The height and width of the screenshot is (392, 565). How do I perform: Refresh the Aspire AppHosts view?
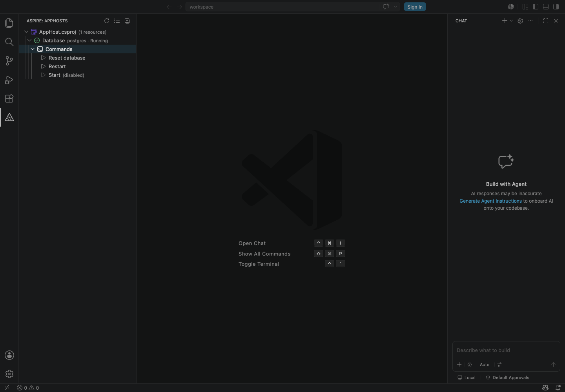tap(107, 21)
